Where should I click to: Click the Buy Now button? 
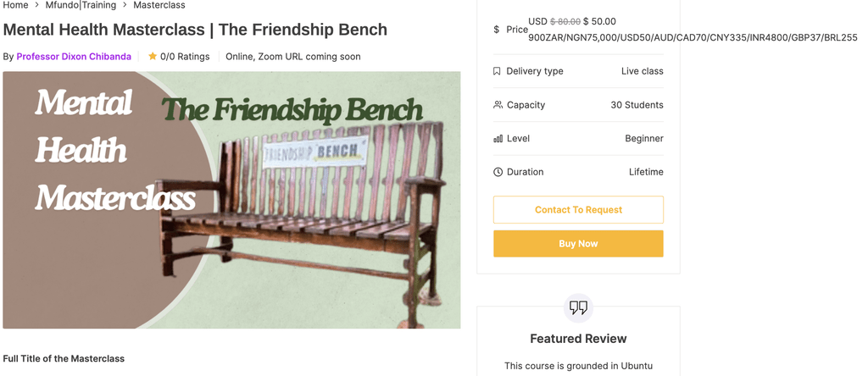click(578, 244)
